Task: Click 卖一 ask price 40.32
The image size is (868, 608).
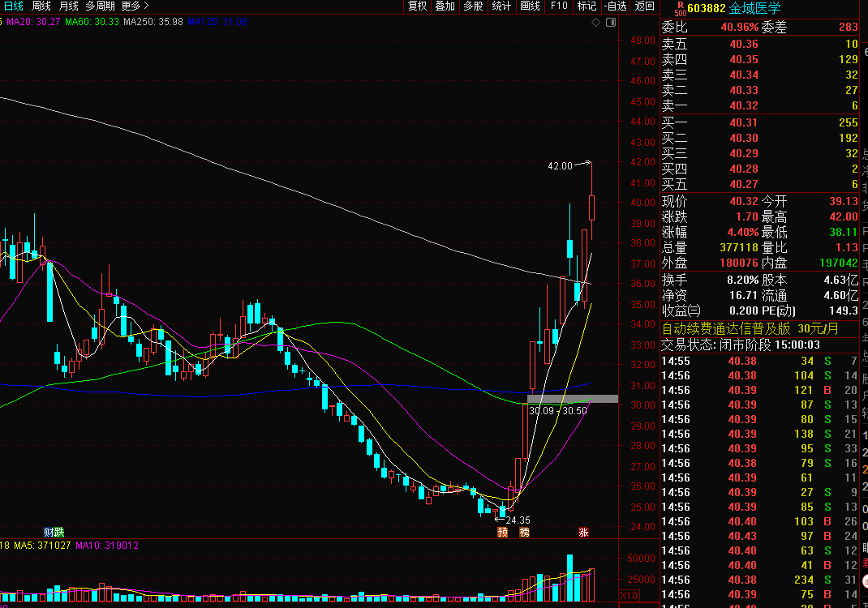Action: 743,105
